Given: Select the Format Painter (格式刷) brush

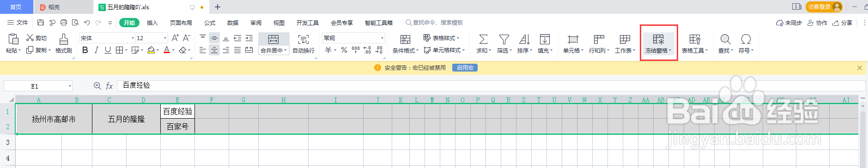Looking at the screenshot, I should 64,43.
